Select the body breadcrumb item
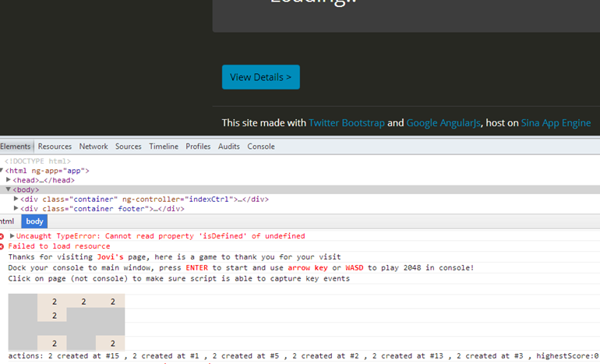The width and height of the screenshot is (600, 364). (34, 221)
